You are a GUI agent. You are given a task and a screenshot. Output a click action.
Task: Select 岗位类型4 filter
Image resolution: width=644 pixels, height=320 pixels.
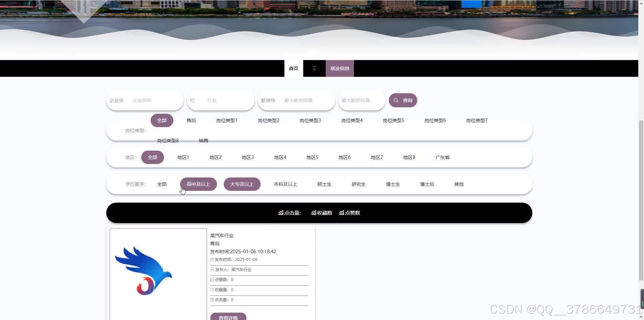point(352,120)
